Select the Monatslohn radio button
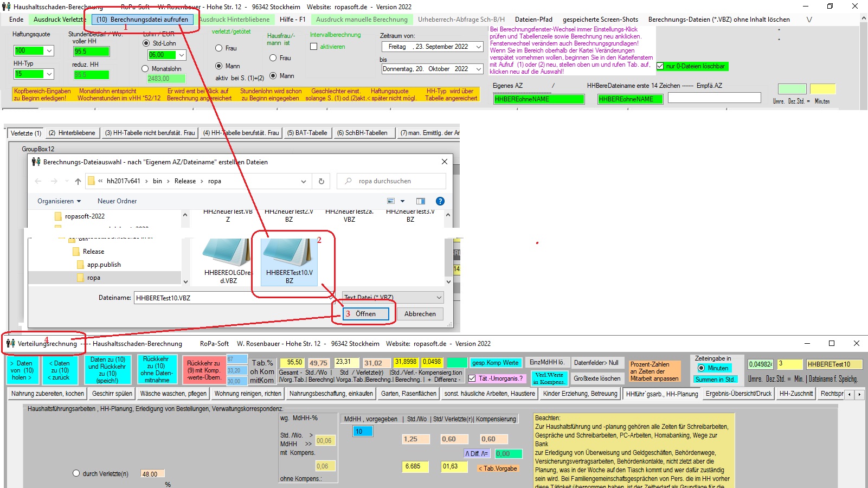The image size is (868, 488). pos(145,69)
